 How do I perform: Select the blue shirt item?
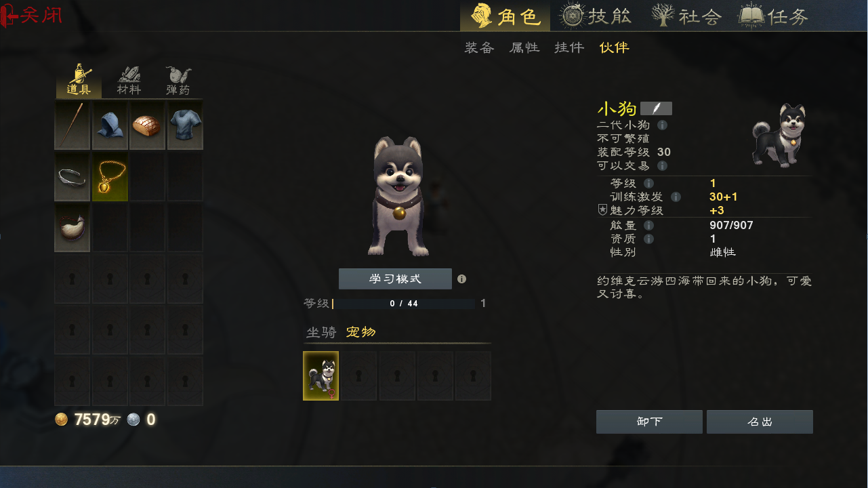[185, 125]
